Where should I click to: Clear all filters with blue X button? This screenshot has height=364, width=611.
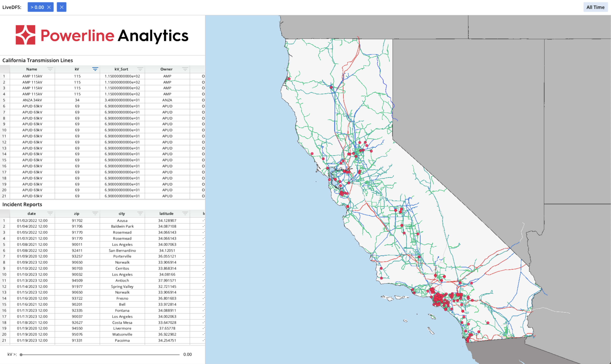click(62, 7)
